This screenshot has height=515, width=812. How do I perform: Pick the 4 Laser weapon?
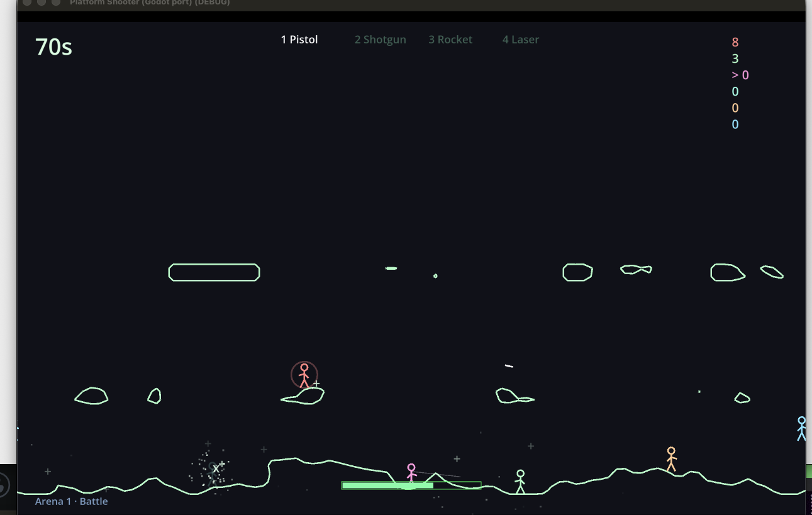coord(520,40)
